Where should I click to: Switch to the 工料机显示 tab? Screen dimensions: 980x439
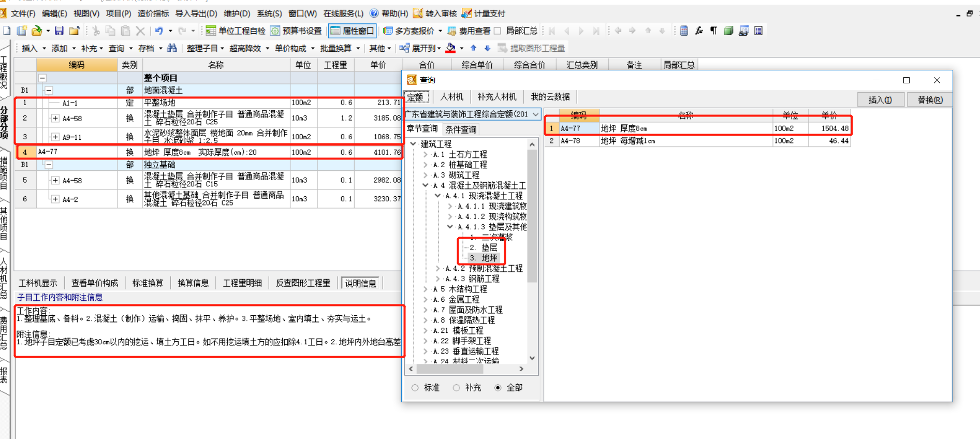38,283
